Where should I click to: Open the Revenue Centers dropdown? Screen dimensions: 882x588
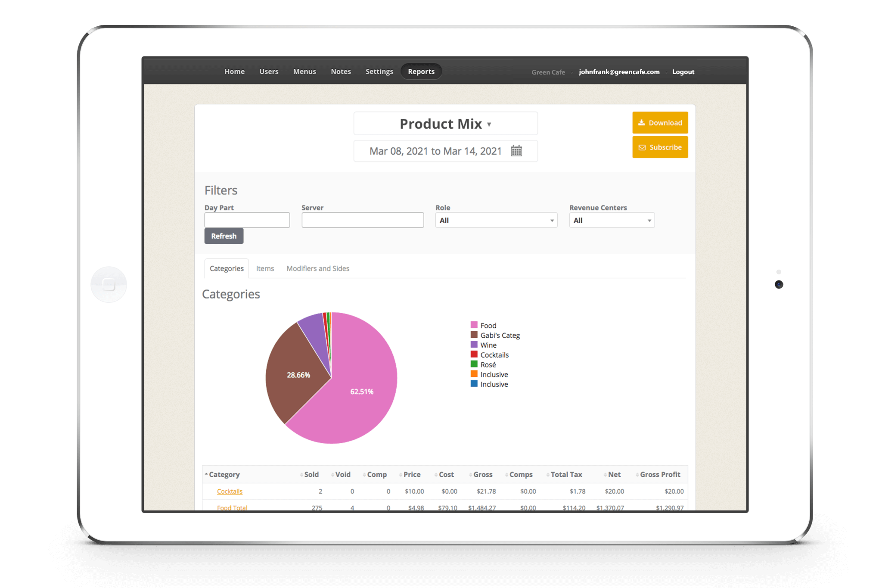[x=612, y=221]
